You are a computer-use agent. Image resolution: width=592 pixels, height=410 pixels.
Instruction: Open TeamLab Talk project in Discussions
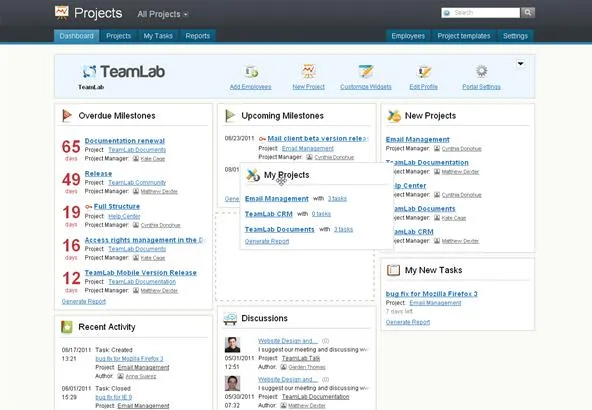tap(301, 358)
